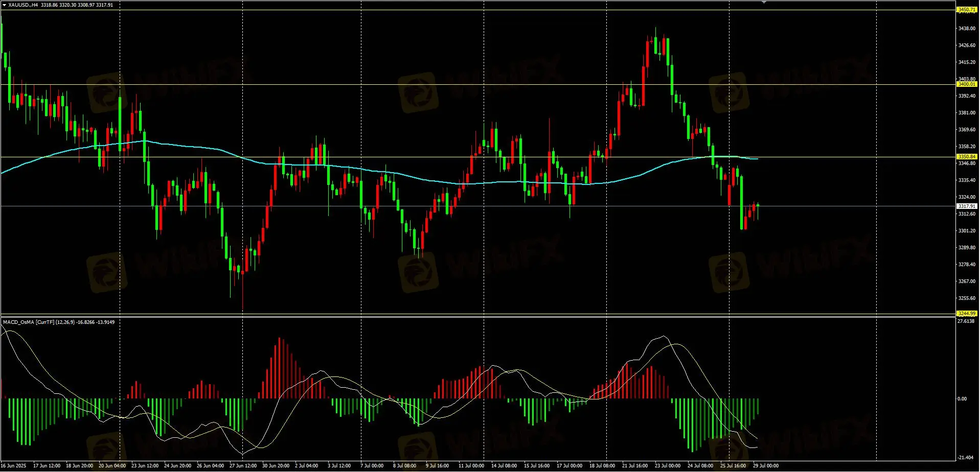Click the MACD_OsMA indicator label
980x472 pixels.
(x=59, y=322)
